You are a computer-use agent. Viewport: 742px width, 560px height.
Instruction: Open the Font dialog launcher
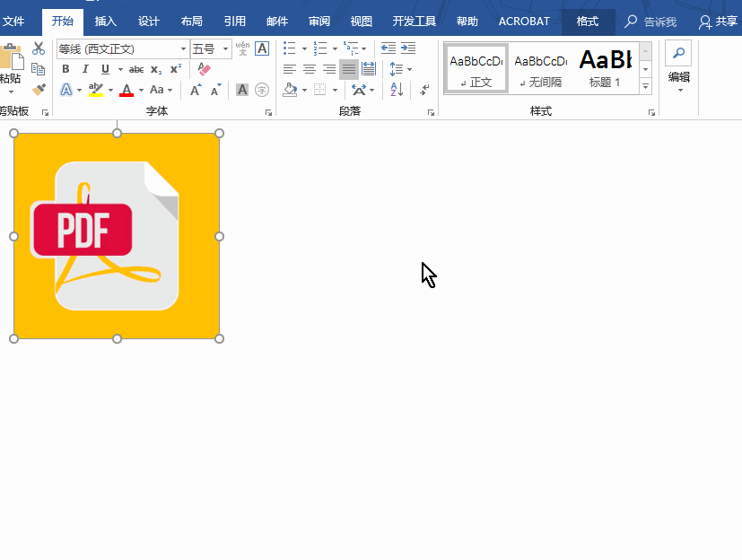pyautogui.click(x=269, y=113)
